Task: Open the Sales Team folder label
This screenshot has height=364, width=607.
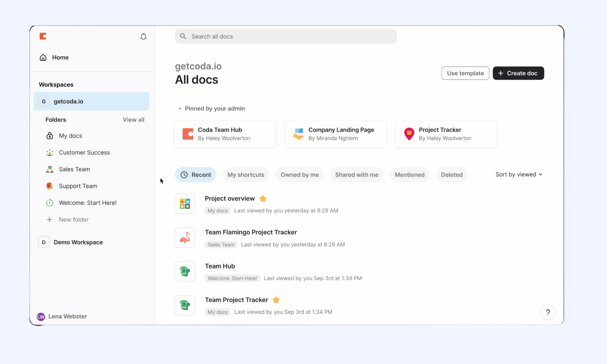Action: click(74, 169)
